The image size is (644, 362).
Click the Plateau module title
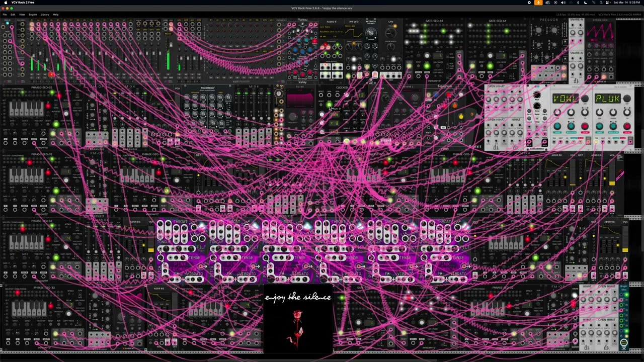coord(302,20)
